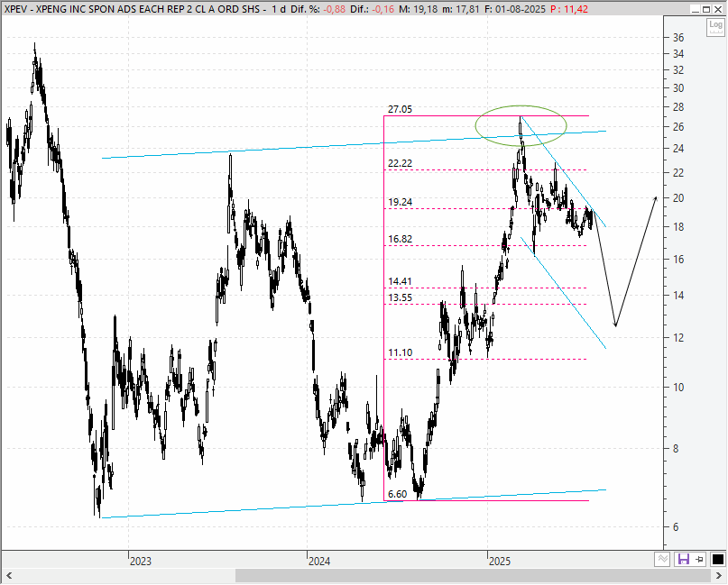Click the 36 price axis label
The height and width of the screenshot is (585, 728).
678,38
